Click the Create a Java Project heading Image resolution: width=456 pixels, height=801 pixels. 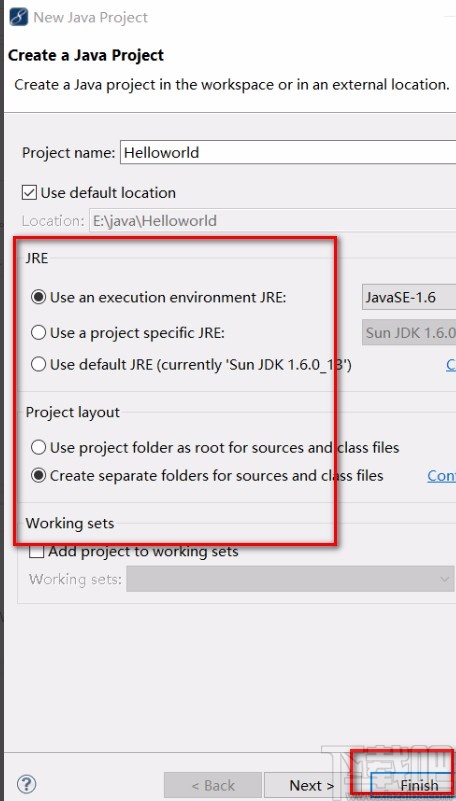click(86, 55)
